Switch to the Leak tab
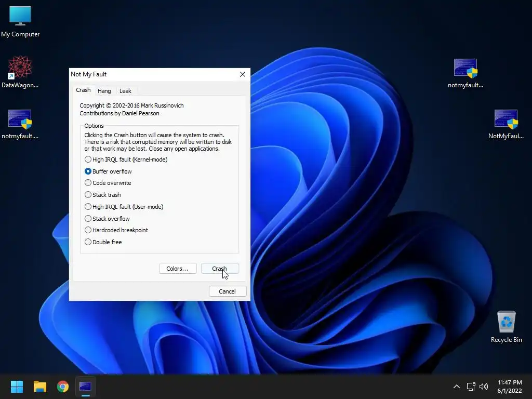Viewport: 532px width, 399px height. point(125,91)
